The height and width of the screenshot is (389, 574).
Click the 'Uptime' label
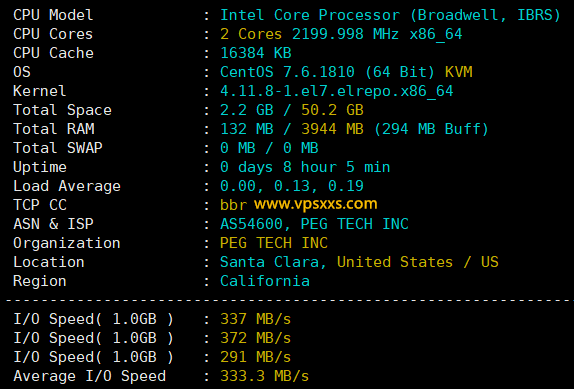tap(40, 167)
